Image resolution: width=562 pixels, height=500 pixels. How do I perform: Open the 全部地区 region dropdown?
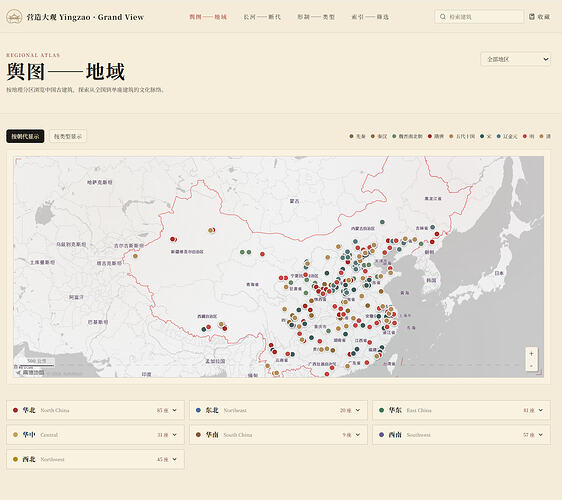tap(515, 59)
